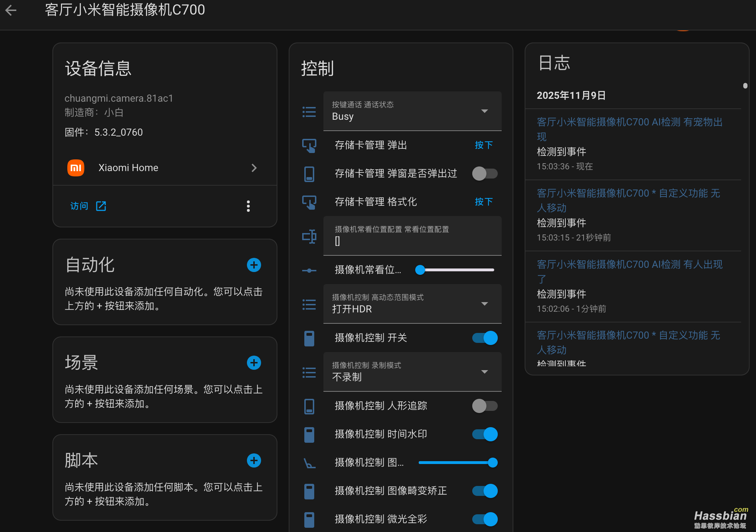Click the external-link icon next to 访问

[x=101, y=206]
